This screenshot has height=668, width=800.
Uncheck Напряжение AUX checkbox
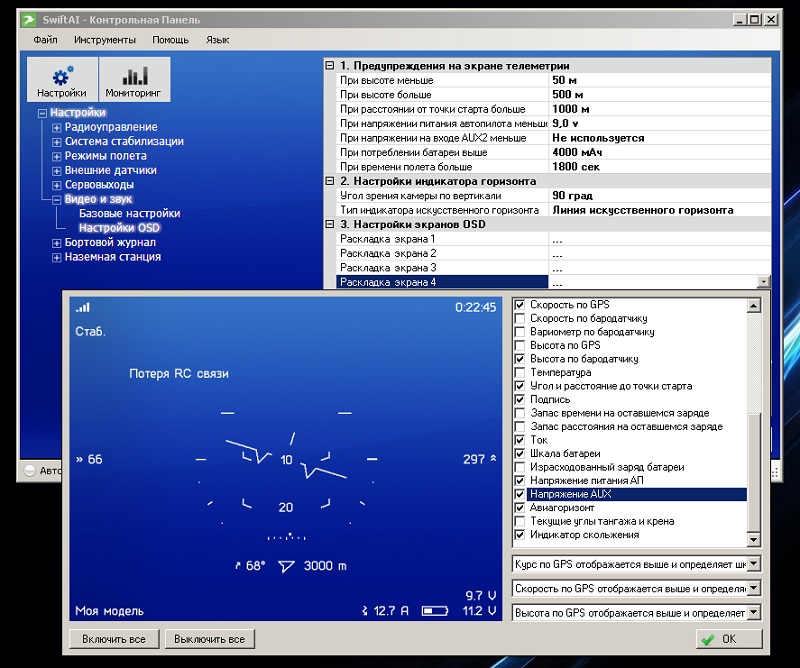click(x=520, y=494)
